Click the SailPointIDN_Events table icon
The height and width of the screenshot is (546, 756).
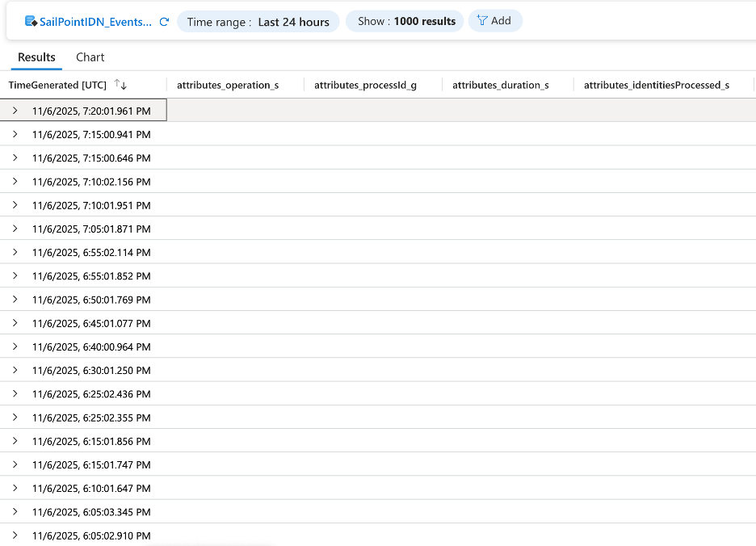pyautogui.click(x=31, y=21)
